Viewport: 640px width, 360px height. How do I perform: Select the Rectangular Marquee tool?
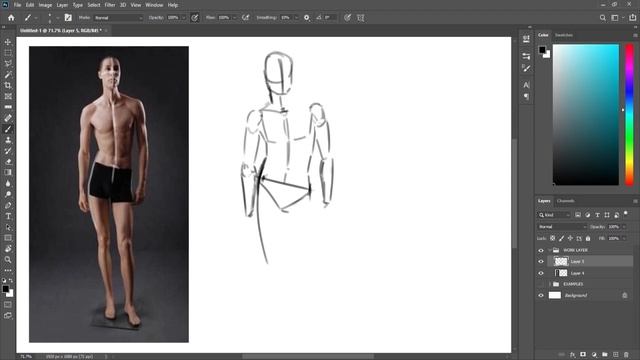coord(8,53)
